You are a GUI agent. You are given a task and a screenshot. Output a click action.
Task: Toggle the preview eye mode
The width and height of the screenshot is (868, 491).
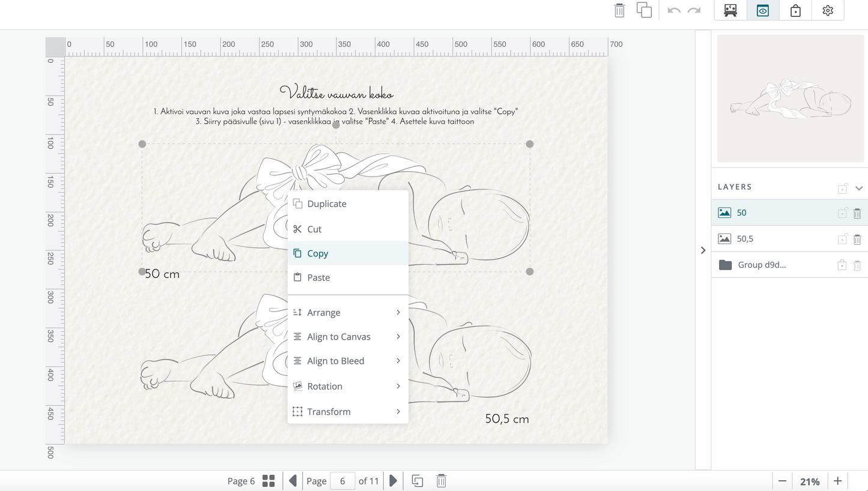(x=763, y=11)
